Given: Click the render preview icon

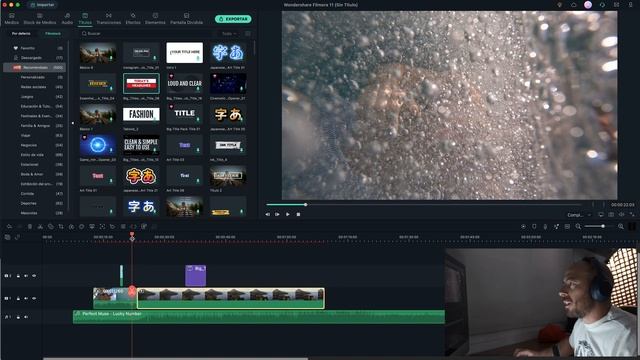Looking at the screenshot, I should point(523,227).
